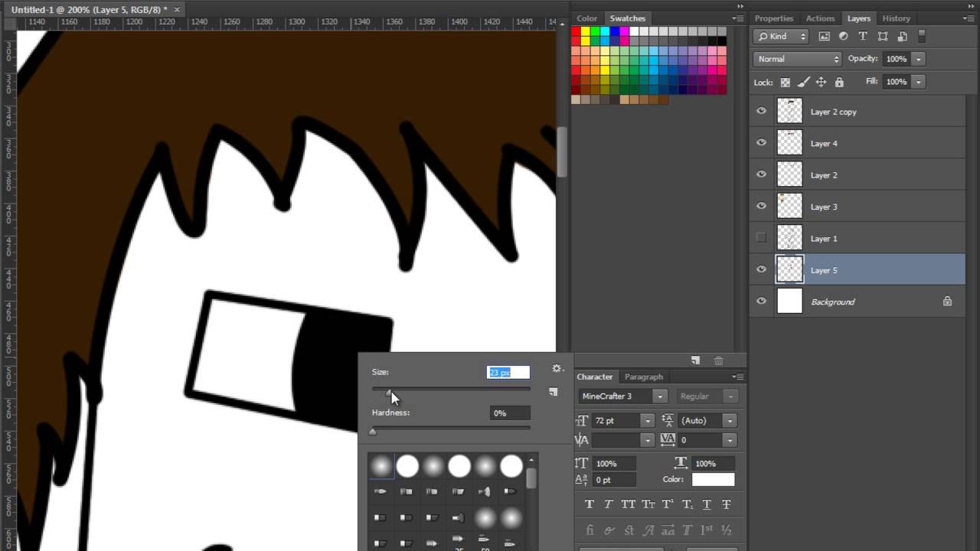The width and height of the screenshot is (980, 551).
Task: Enable OpenType fractions icon
Action: (x=727, y=530)
